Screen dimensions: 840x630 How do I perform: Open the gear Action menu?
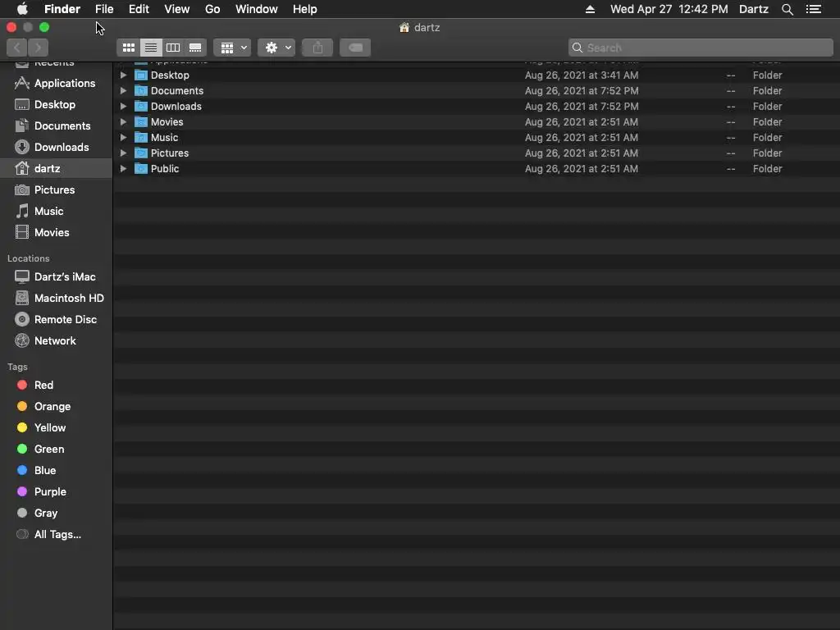276,48
